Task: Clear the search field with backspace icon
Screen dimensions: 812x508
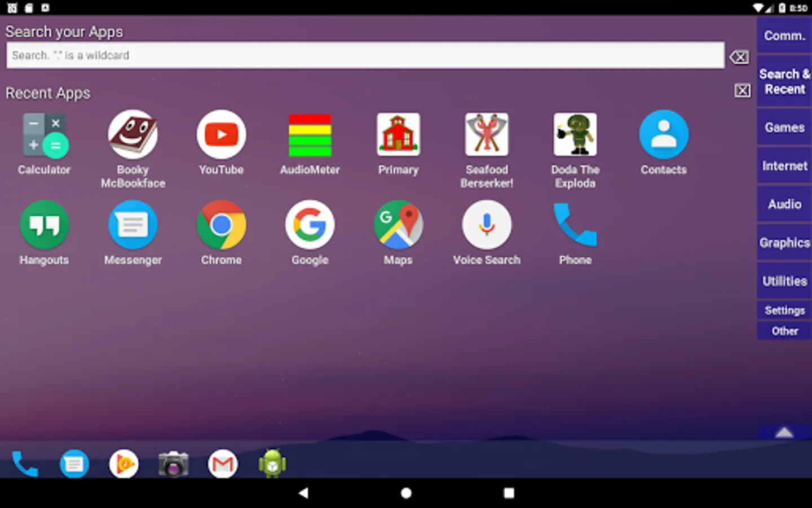Action: coord(739,56)
